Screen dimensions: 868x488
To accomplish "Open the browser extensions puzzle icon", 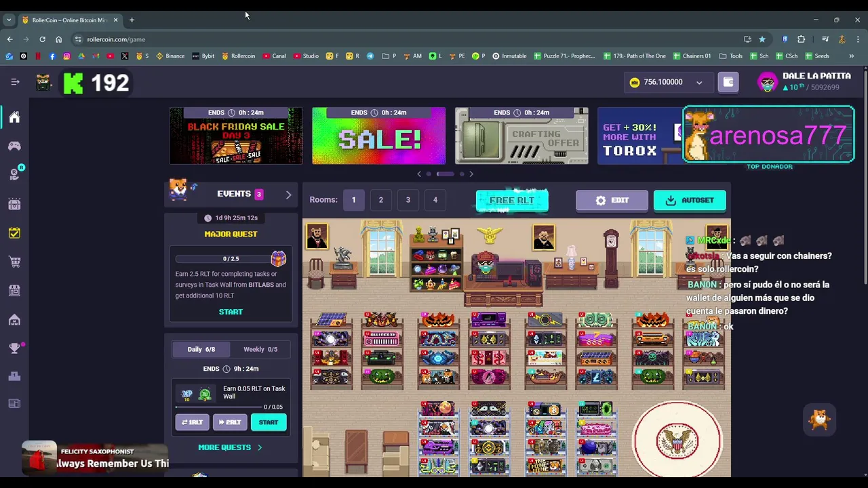I will click(801, 39).
